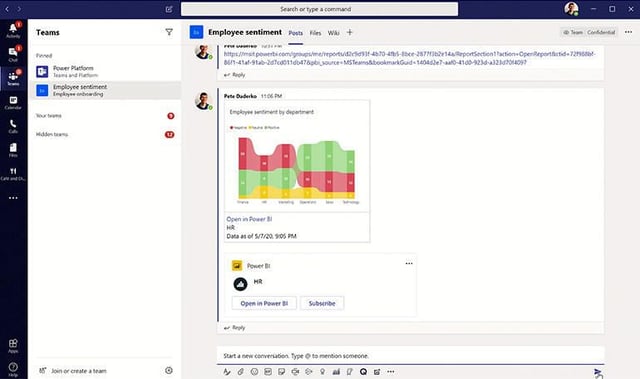Go forward with the right arrow

(x=19, y=9)
